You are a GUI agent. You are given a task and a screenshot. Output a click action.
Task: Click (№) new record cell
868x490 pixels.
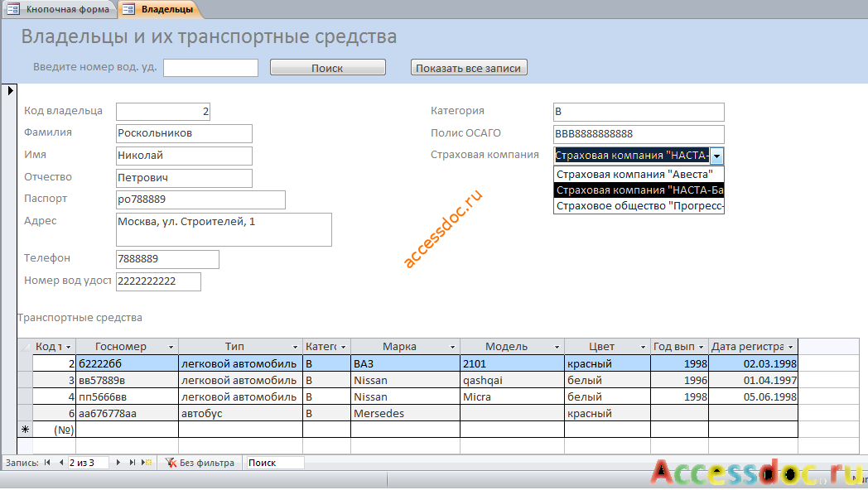[54, 430]
